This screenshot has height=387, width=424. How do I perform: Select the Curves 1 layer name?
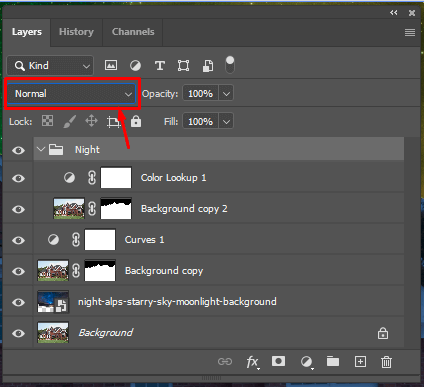(x=144, y=240)
